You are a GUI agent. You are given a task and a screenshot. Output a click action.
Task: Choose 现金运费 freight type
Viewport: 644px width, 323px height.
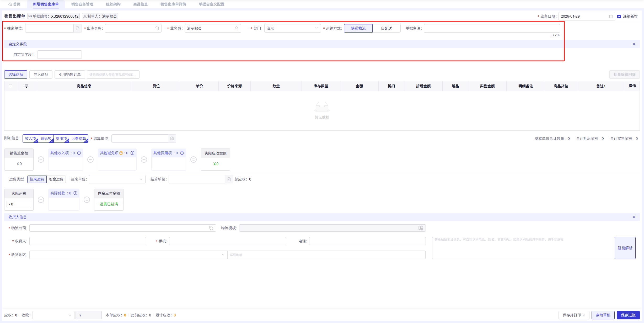click(x=56, y=179)
